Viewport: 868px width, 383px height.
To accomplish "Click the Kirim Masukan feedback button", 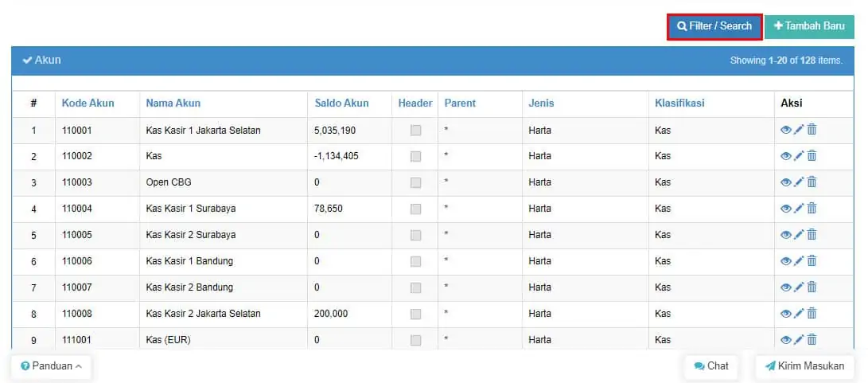I will pos(805,365).
